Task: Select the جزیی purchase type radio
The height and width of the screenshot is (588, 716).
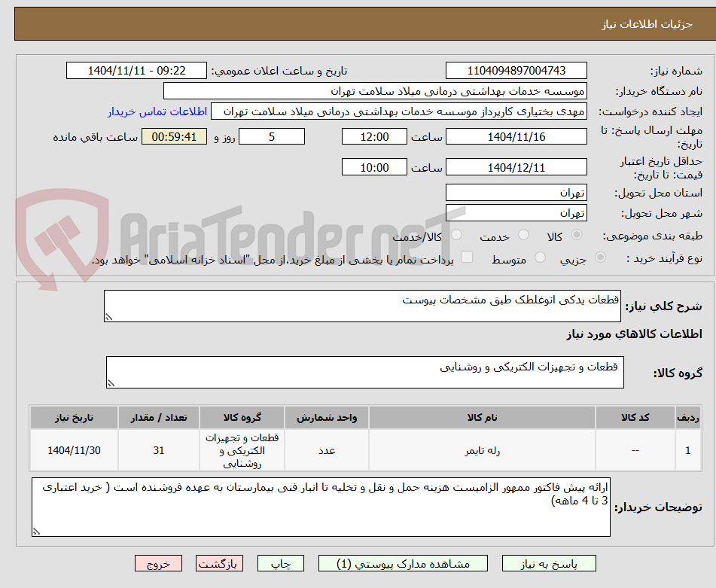Action: pyautogui.click(x=600, y=258)
